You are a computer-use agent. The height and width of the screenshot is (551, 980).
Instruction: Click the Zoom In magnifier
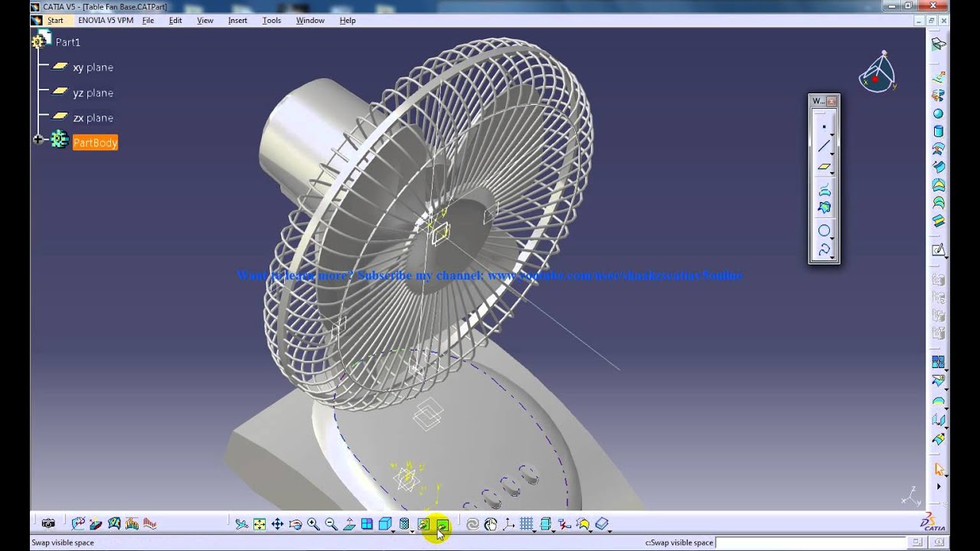point(313,524)
